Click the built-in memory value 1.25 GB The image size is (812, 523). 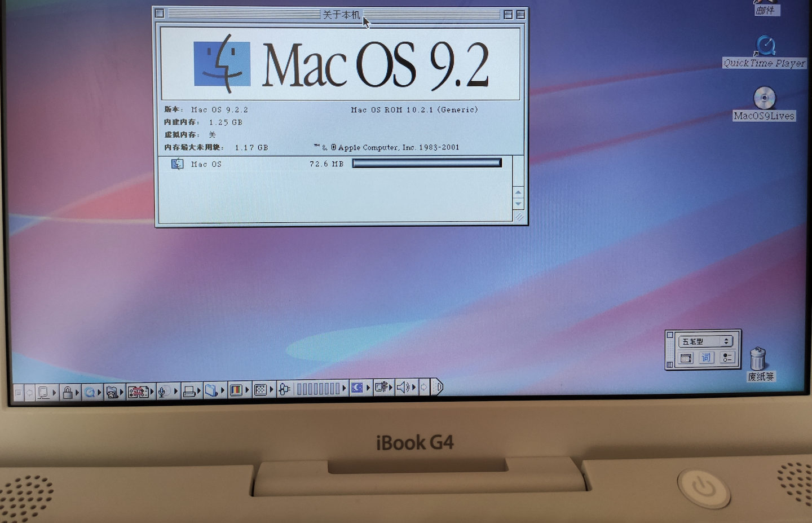226,122
